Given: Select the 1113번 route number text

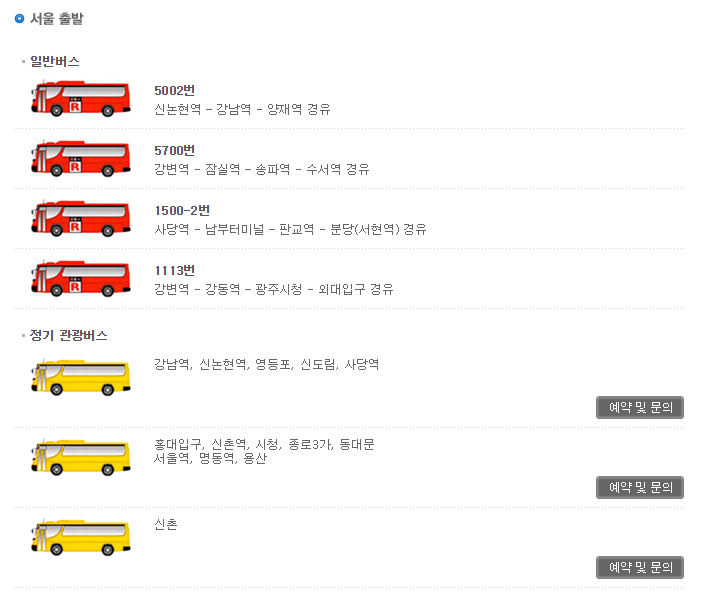Looking at the screenshot, I should tap(174, 271).
